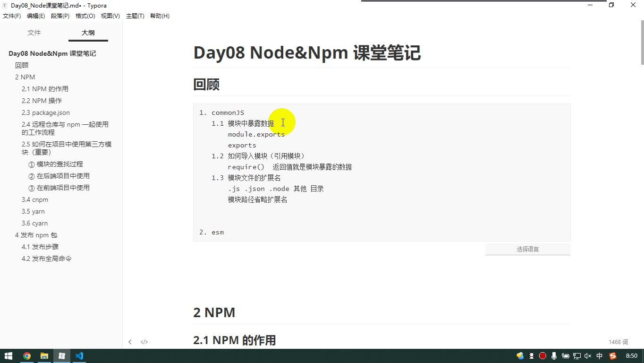This screenshot has height=363, width=644.
Task: Open the Sogou input method tray icon
Action: 613,356
